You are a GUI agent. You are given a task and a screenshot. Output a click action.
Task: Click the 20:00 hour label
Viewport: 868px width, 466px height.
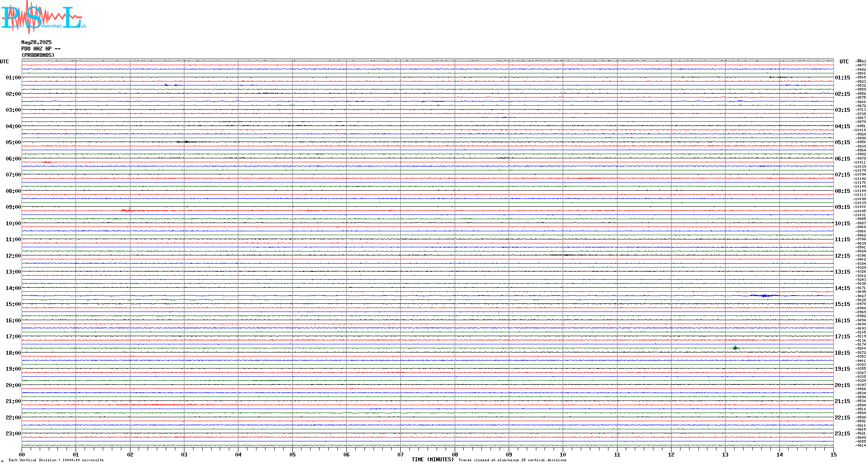point(13,385)
